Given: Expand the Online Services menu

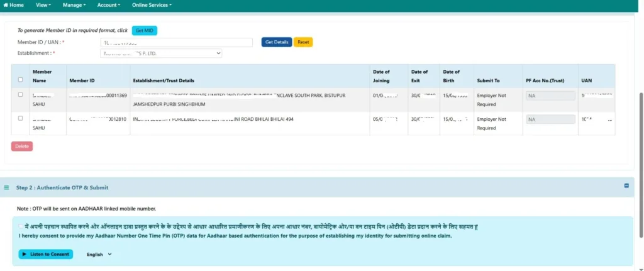Looking at the screenshot, I should click(151, 5).
